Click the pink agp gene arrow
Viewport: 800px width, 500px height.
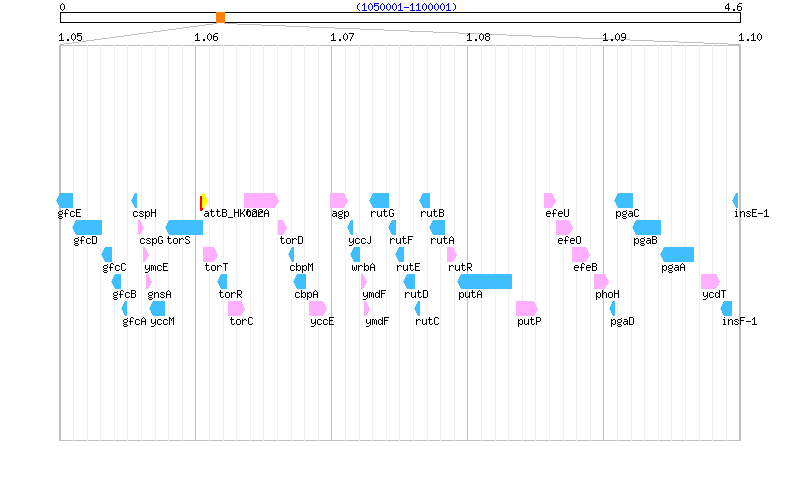(x=339, y=200)
